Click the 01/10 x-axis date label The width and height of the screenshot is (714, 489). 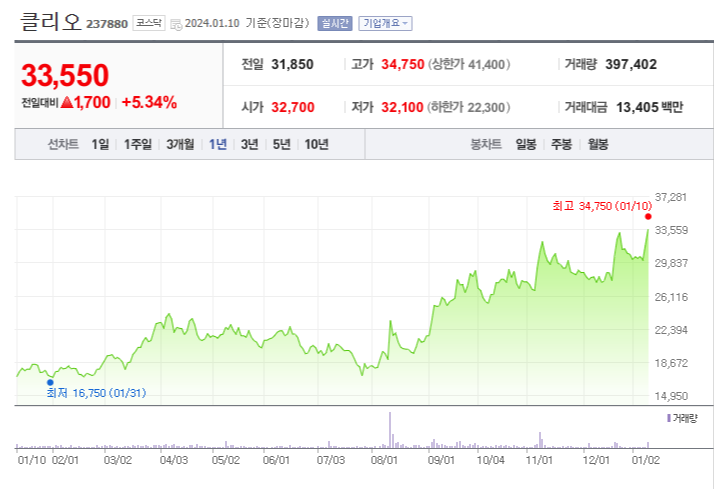point(32,460)
